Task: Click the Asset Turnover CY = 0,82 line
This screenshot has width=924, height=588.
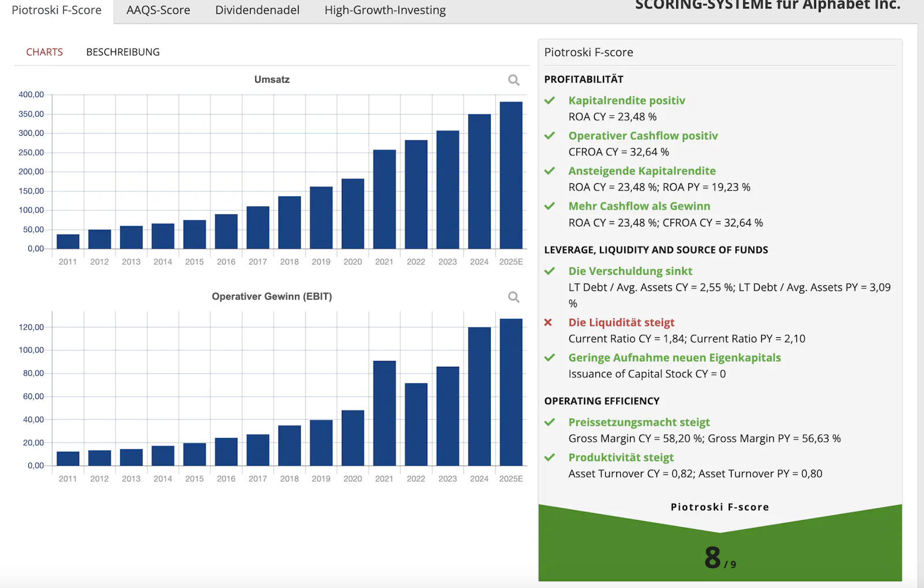Action: pyautogui.click(x=695, y=474)
